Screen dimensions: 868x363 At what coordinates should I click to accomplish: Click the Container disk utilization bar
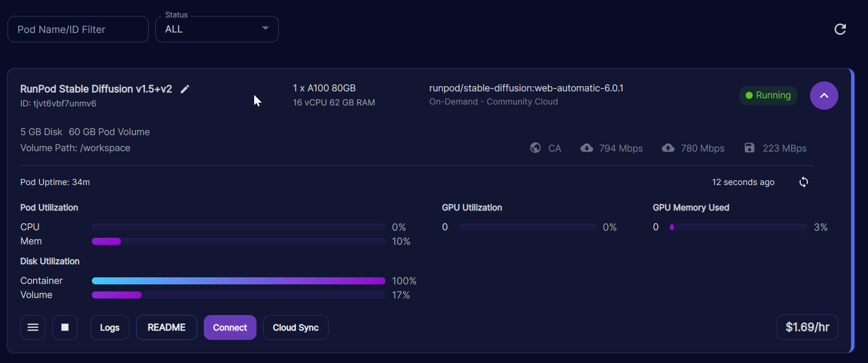pyautogui.click(x=238, y=281)
